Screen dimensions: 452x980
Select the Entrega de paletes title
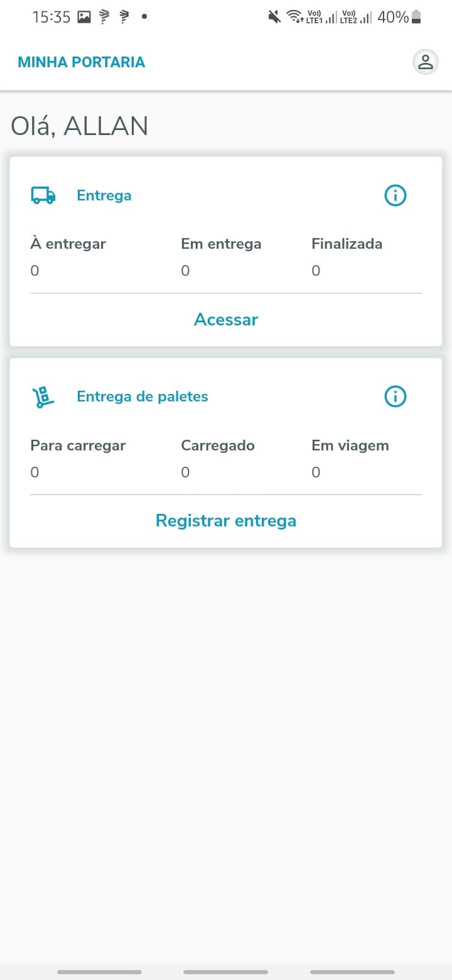point(143,396)
